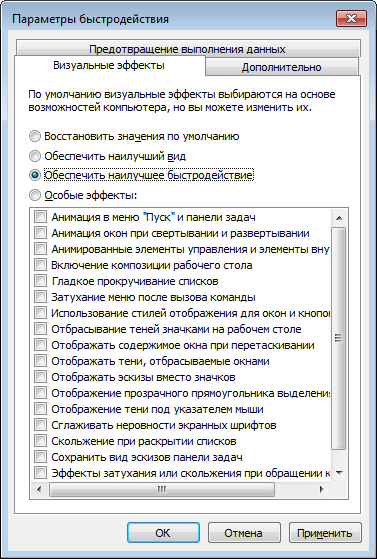Enable Отображение тени под указателем мыши

(40, 409)
